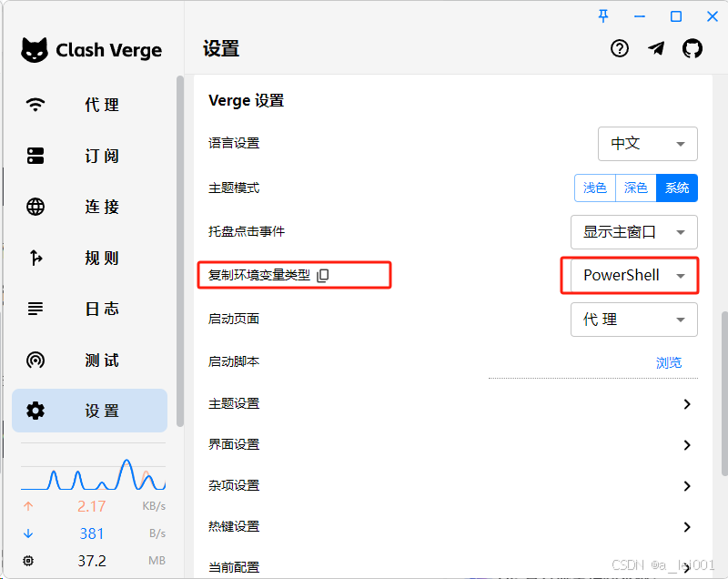728x579 pixels.
Task: Select the 浅色 theme mode
Action: [595, 188]
